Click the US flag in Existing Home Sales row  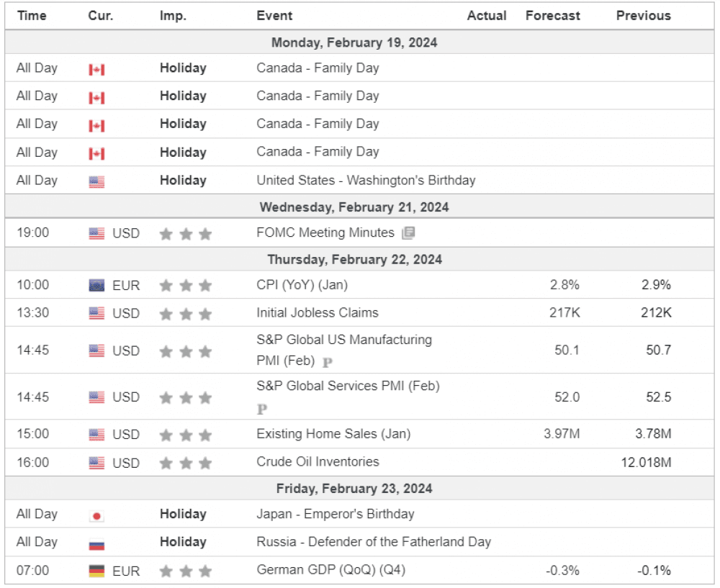pos(96,435)
